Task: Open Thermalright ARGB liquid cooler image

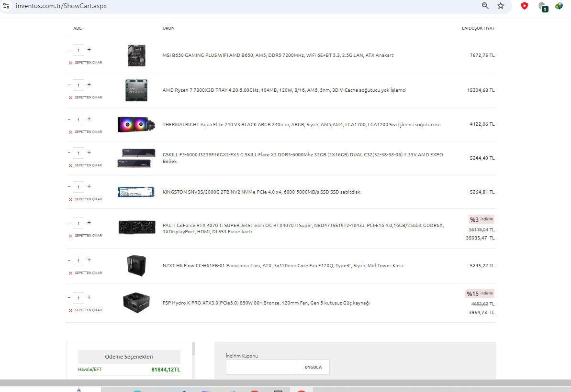Action: [x=136, y=124]
